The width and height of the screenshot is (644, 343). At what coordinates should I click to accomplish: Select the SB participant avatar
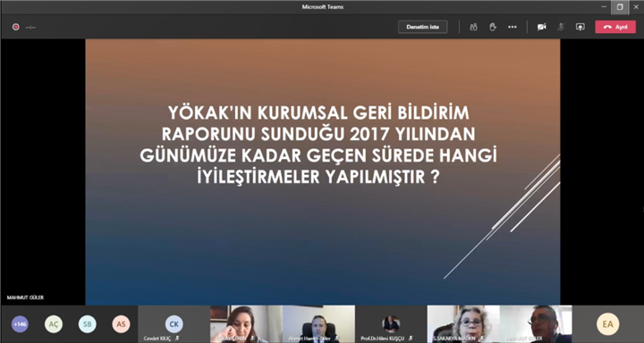click(x=88, y=324)
